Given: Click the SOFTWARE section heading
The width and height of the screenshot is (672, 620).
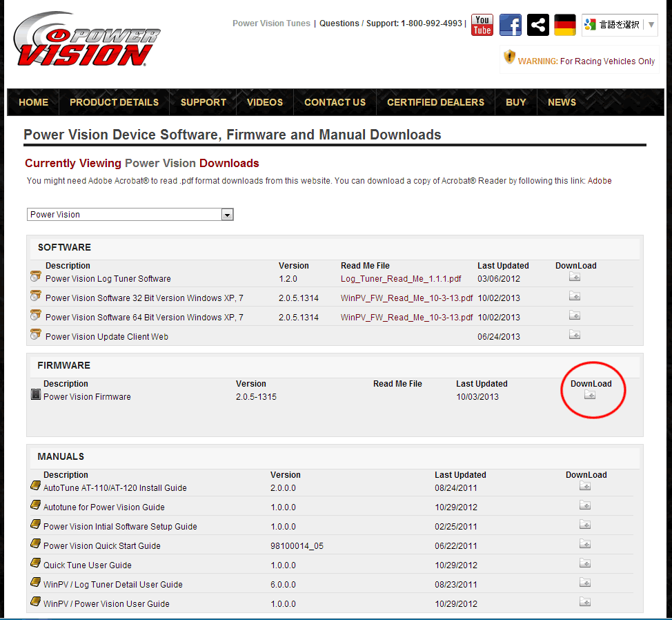Looking at the screenshot, I should pos(64,247).
